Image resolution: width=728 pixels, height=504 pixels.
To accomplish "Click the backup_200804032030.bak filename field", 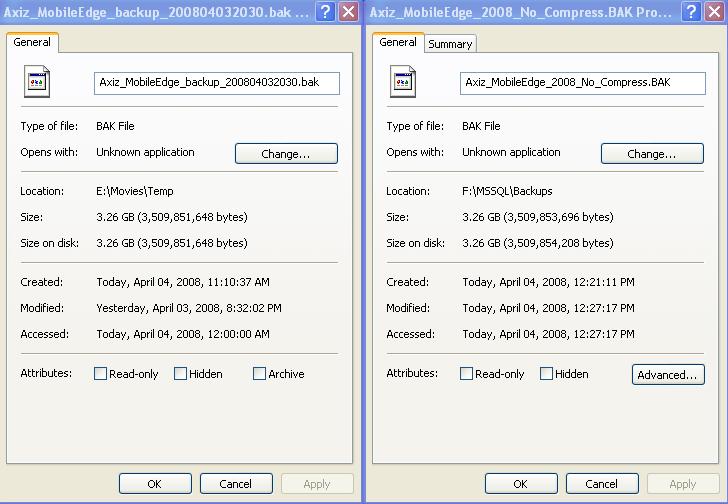I will click(x=217, y=83).
